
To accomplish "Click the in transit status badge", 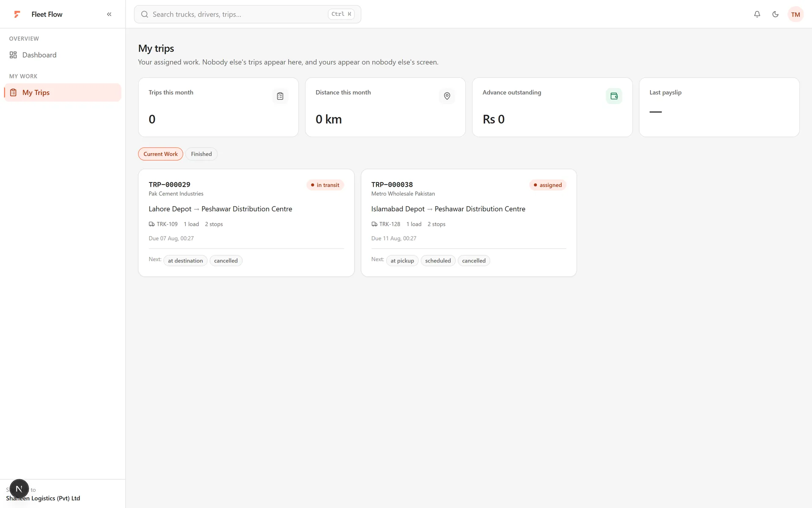I will [x=325, y=185].
